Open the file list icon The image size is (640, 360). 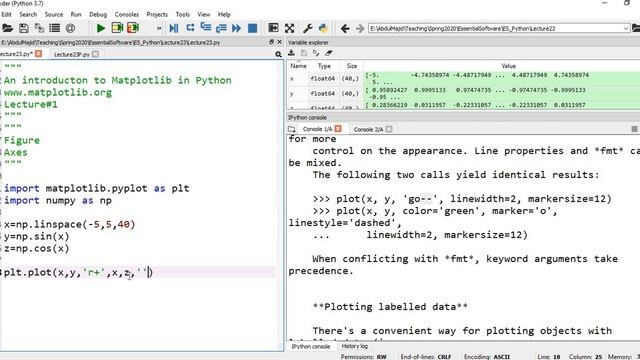point(55,28)
